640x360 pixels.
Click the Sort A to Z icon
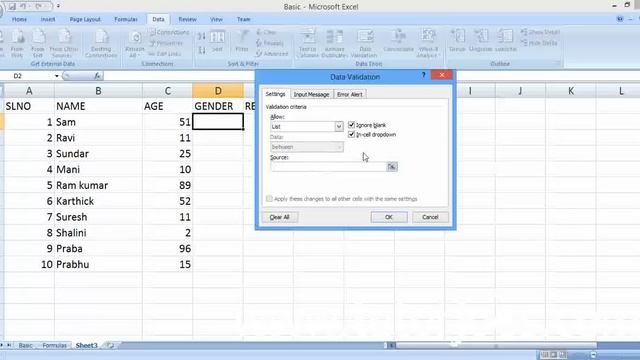202,36
